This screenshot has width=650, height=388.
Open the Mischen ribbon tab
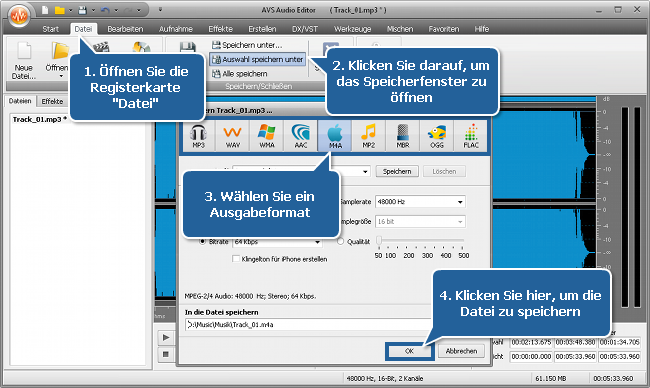(400, 29)
